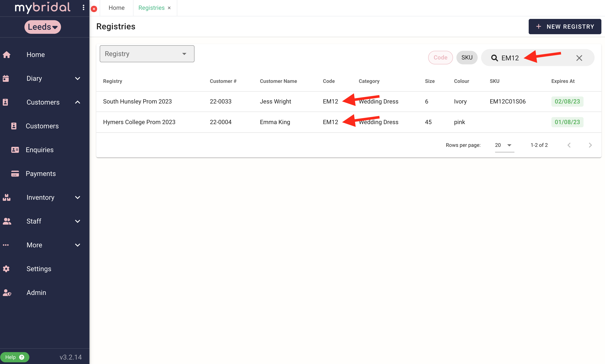Click the Help button
The height and width of the screenshot is (364, 605).
point(15,357)
